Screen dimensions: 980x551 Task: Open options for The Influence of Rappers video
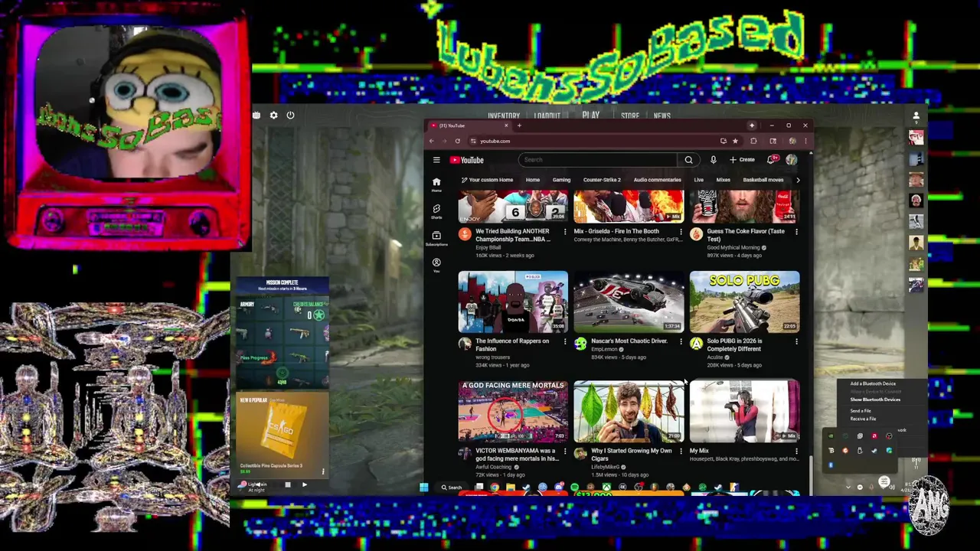[x=565, y=341]
